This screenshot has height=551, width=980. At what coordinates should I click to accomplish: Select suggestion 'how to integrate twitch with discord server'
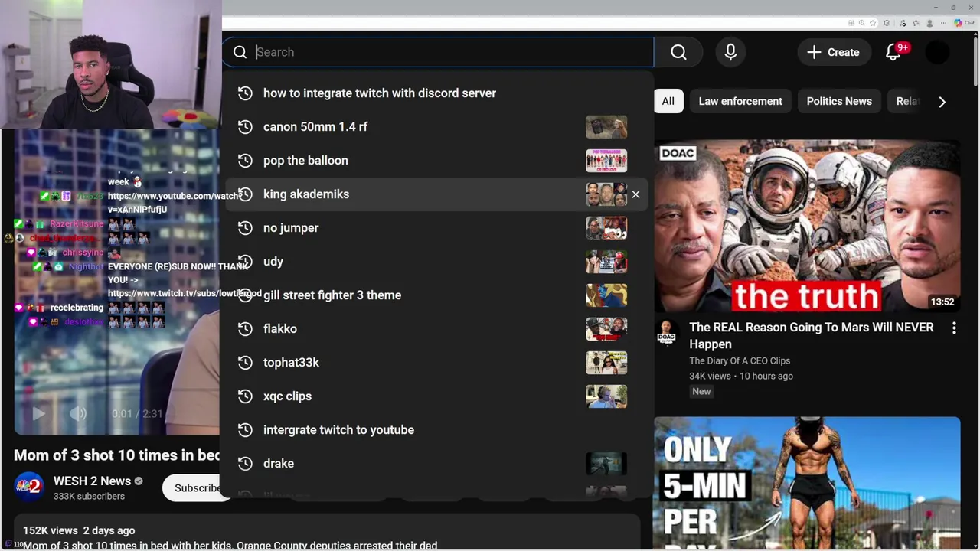[437, 93]
